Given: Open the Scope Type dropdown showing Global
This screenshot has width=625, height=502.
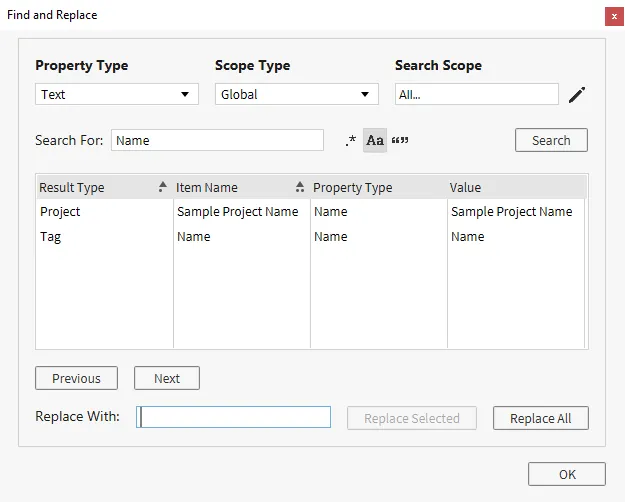Looking at the screenshot, I should pyautogui.click(x=296, y=94).
